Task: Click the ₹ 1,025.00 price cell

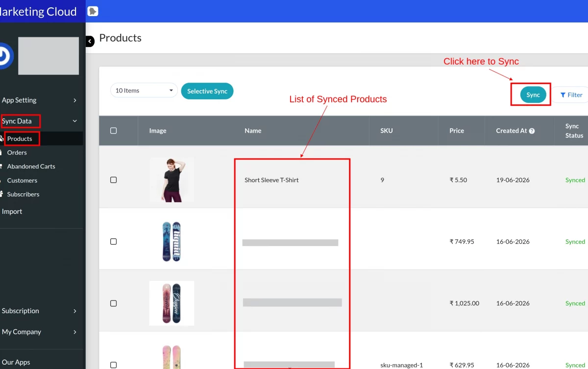Action: point(464,303)
